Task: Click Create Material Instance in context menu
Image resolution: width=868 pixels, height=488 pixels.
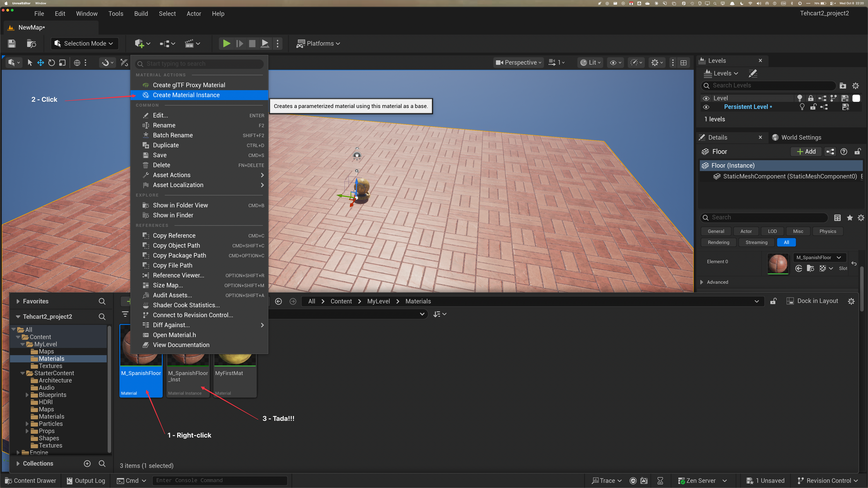Action: (199, 95)
